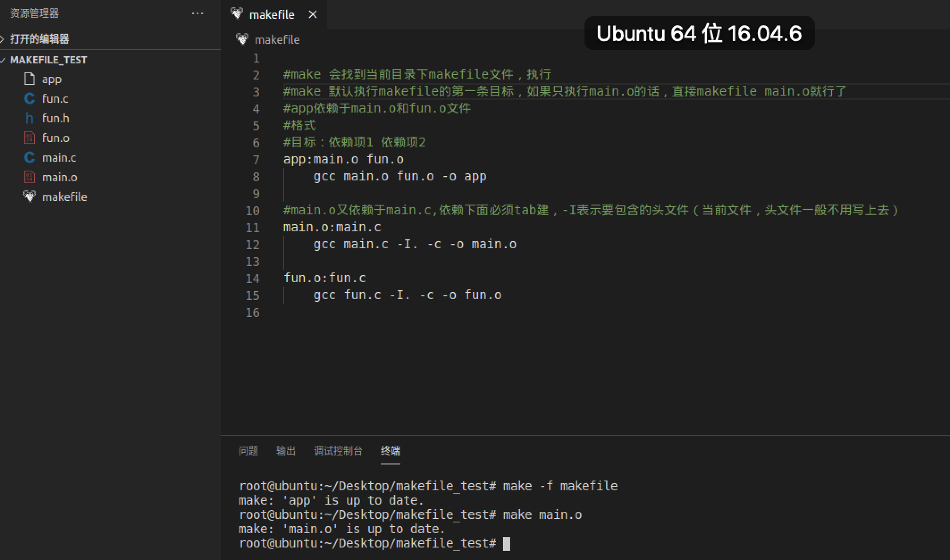Screen dimensions: 950x560
Task: Click the makefile icon in explorer tree
Action: click(29, 196)
